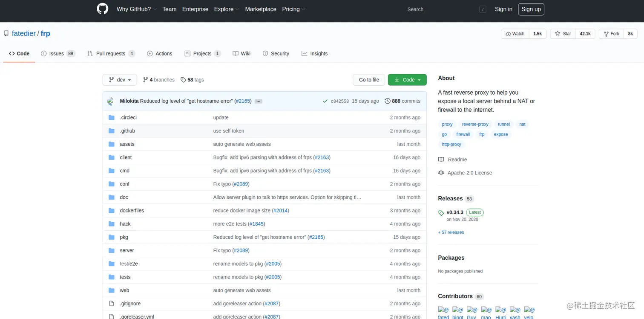Click the Enterprise nav item
The width and height of the screenshot is (644, 319).
pyautogui.click(x=195, y=9)
